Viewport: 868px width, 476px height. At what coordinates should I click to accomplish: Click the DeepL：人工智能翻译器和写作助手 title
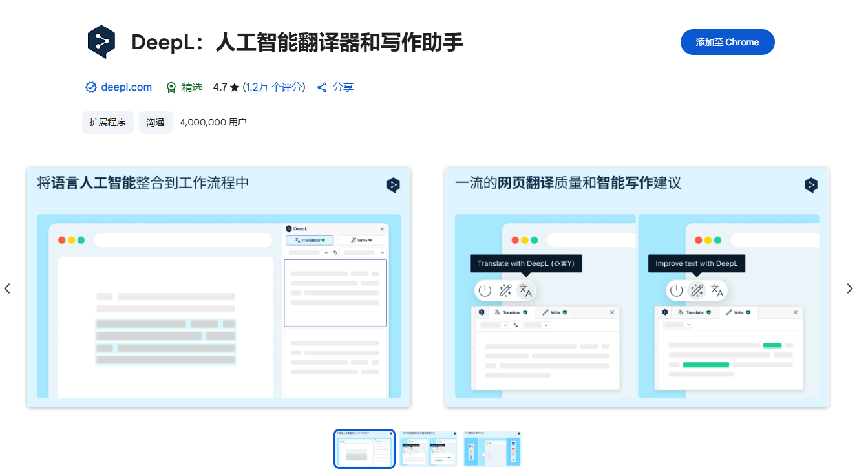click(297, 43)
